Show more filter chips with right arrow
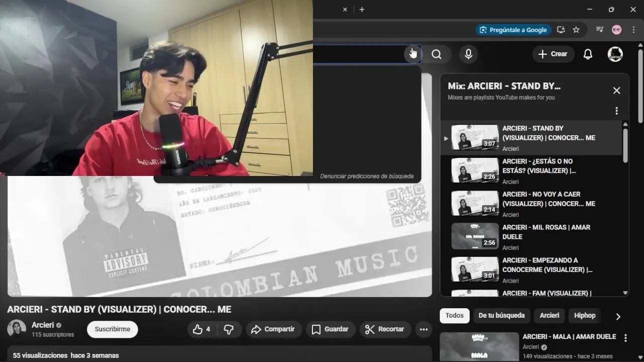Image resolution: width=644 pixels, height=362 pixels. click(x=618, y=316)
